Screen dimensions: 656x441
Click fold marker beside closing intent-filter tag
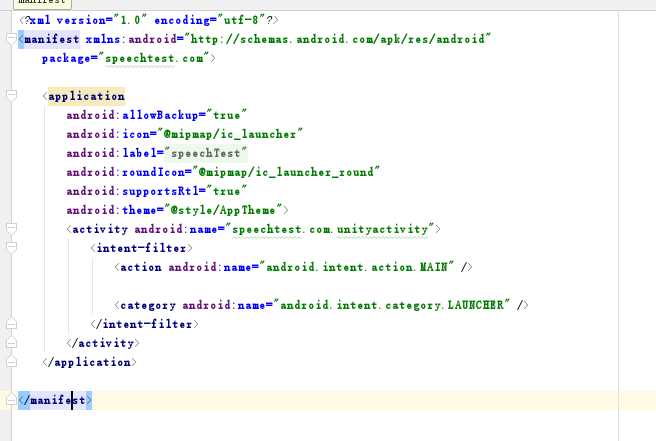12,323
